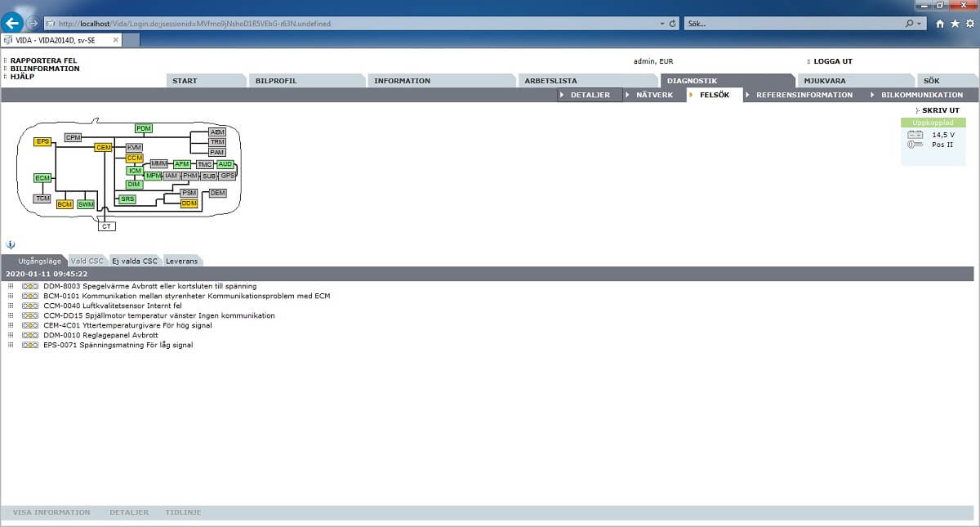Image resolution: width=980 pixels, height=527 pixels.
Task: Go to the NÄTVERK subtab
Action: pyautogui.click(x=654, y=95)
